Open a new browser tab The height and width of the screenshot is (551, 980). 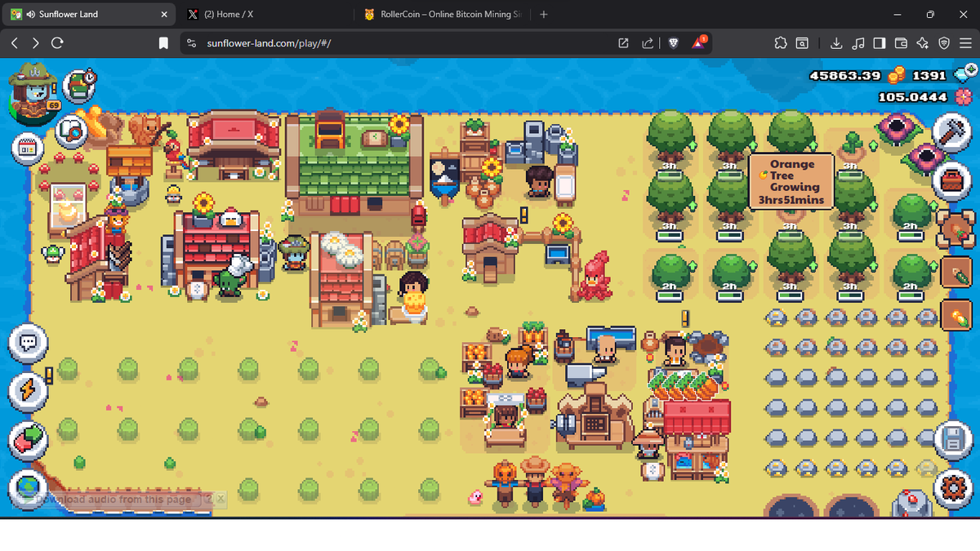(x=544, y=14)
